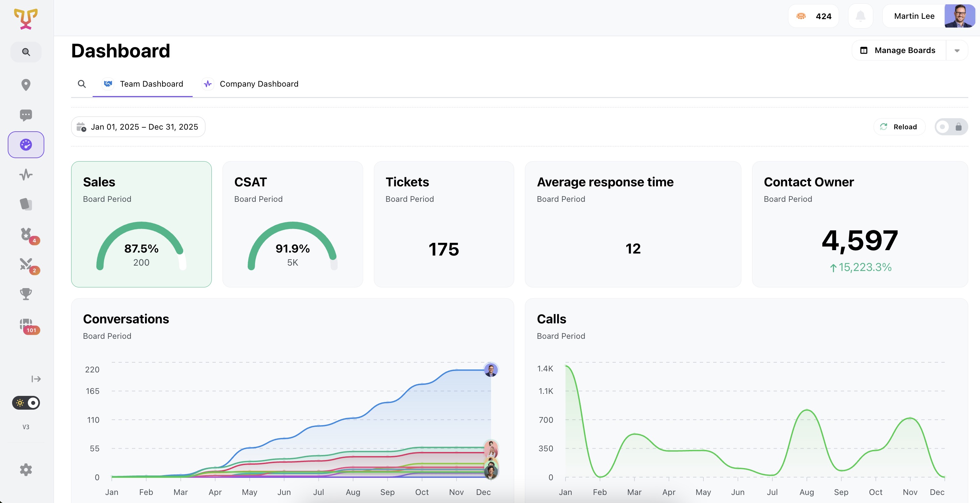Viewport: 980px width, 503px height.
Task: Open the activity pulse view in sidebar
Action: tap(26, 174)
